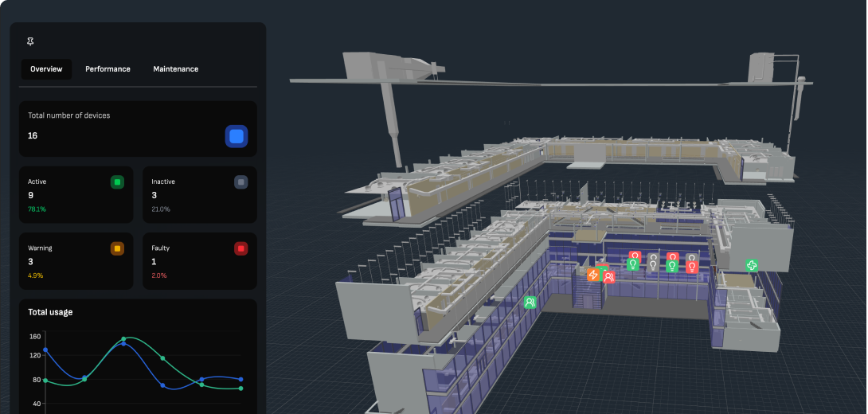Click the red Faulty status icon
The width and height of the screenshot is (868, 414).
[240, 248]
